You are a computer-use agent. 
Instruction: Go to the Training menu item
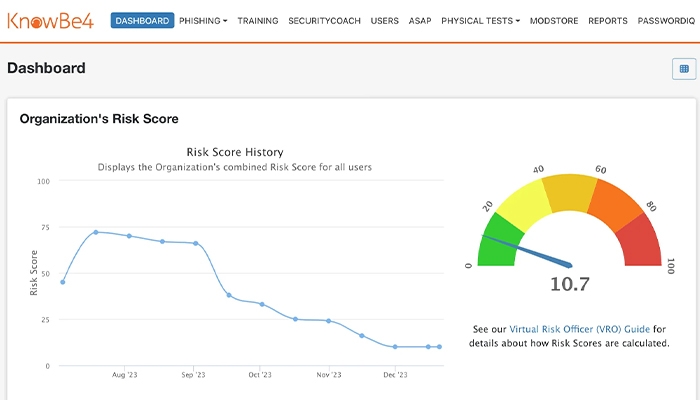click(x=258, y=21)
